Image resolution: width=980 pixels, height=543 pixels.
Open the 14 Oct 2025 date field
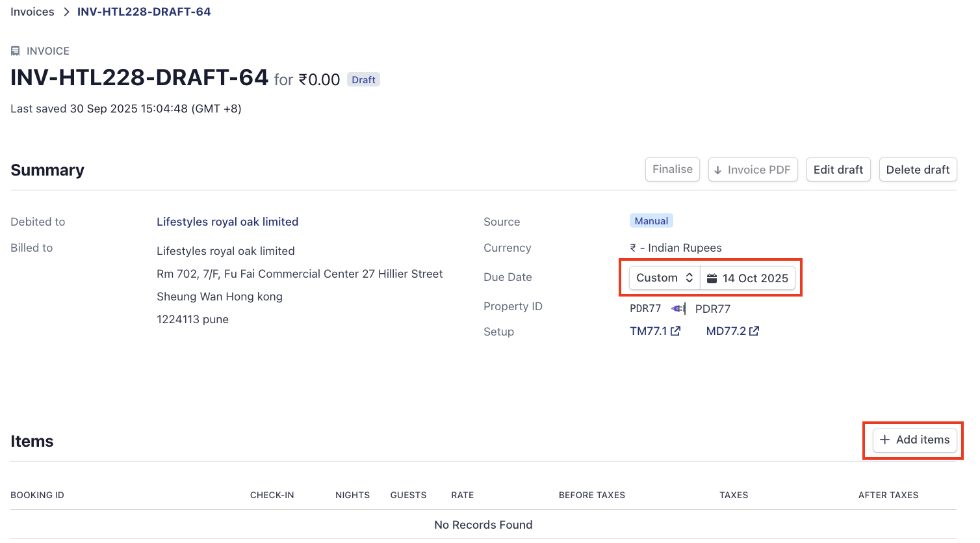tap(754, 278)
